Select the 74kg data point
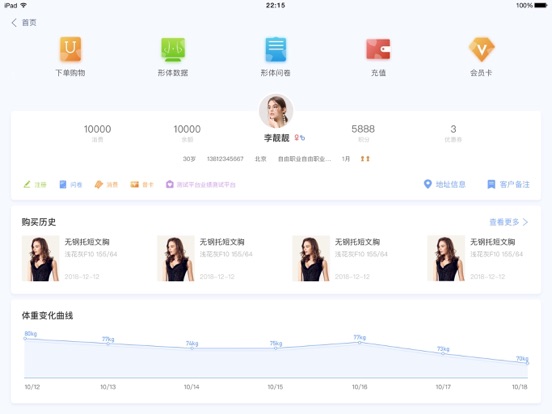The image size is (552, 414). [x=192, y=348]
